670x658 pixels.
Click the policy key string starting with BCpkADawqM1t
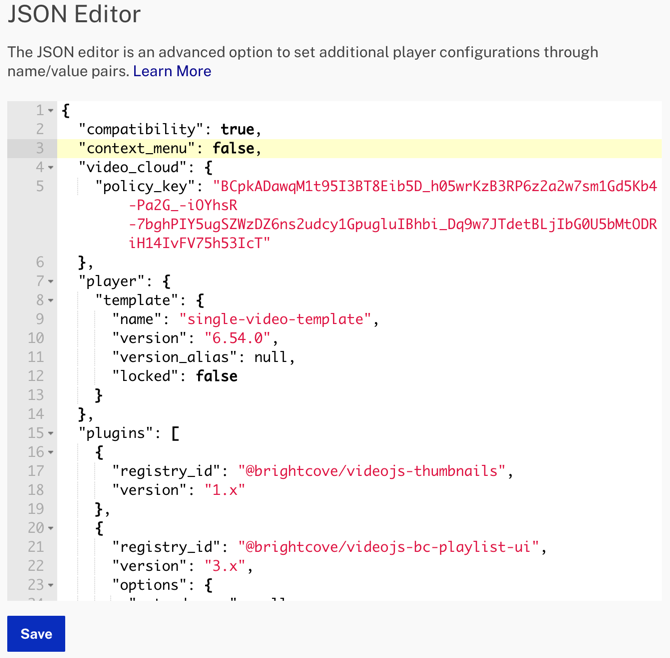(435, 186)
